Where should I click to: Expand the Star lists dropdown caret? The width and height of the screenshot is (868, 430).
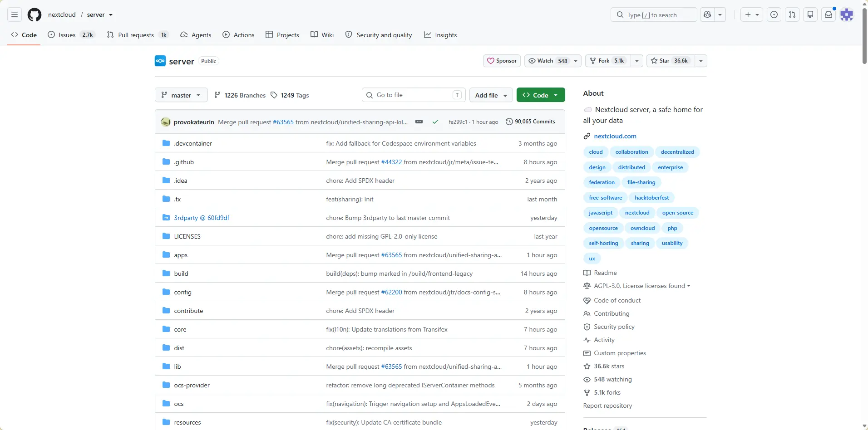(701, 61)
